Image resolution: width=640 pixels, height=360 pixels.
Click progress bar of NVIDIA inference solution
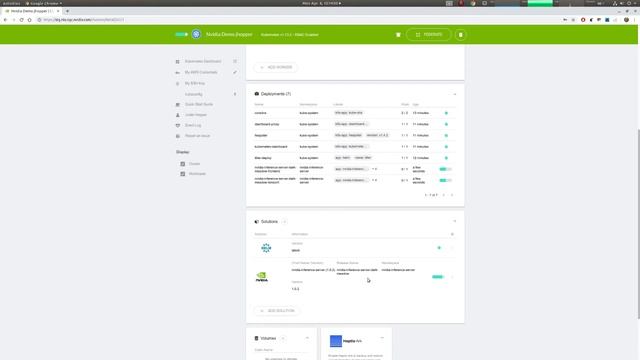pos(438,277)
